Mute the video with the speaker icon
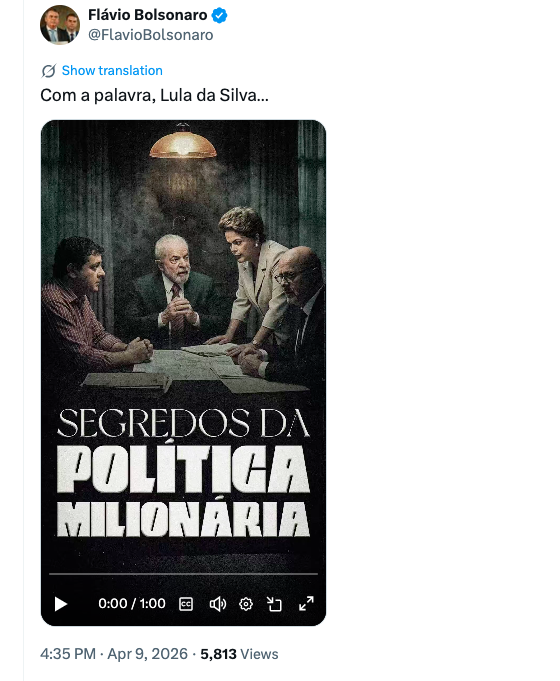This screenshot has width=560, height=681. (x=218, y=604)
